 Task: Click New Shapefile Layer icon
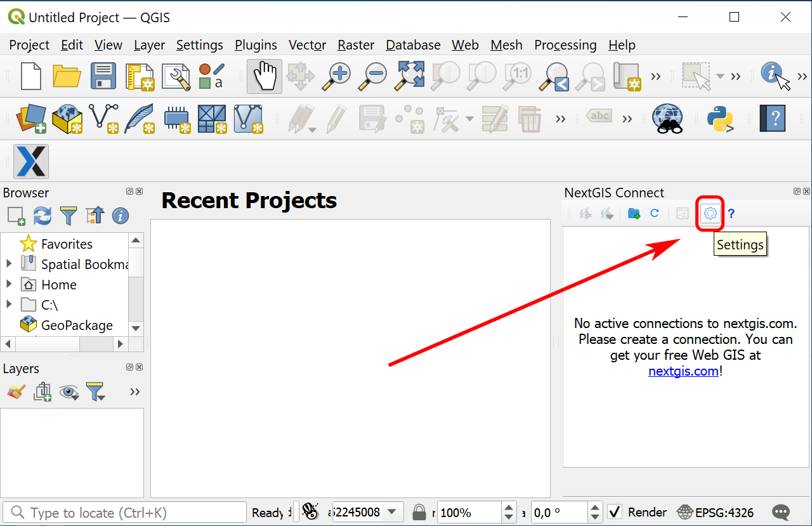(x=103, y=119)
